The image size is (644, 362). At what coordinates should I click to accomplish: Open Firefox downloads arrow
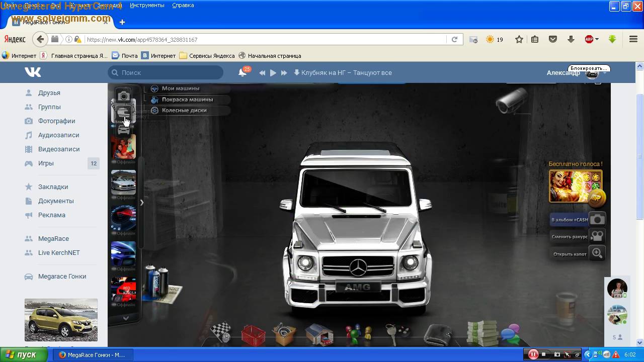tap(571, 39)
